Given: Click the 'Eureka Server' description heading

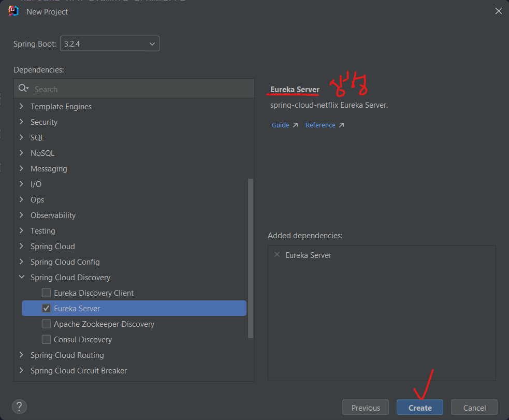Looking at the screenshot, I should coord(295,89).
